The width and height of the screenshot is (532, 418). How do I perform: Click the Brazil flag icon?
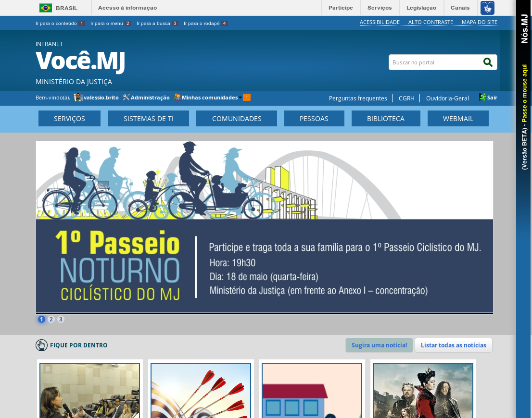pos(46,8)
